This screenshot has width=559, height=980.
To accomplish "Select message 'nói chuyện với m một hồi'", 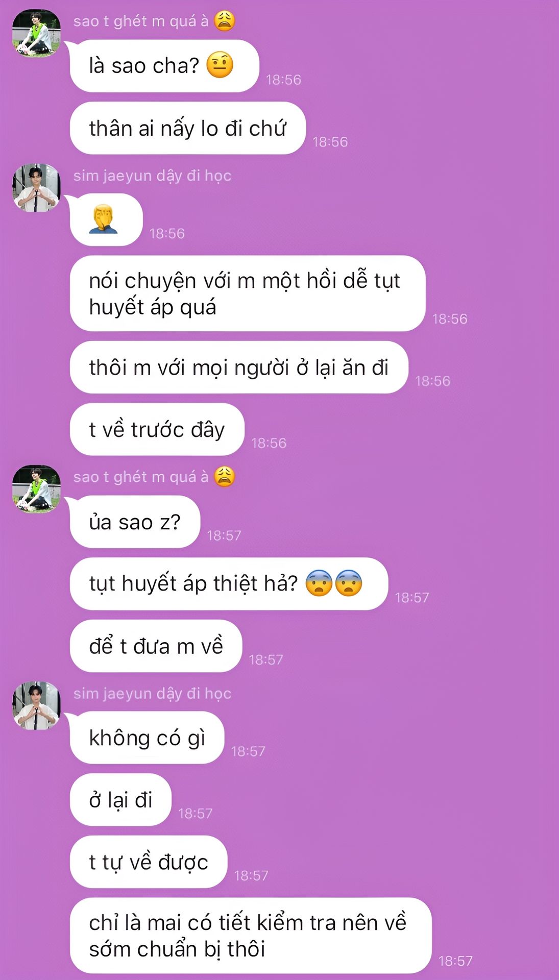I will (x=248, y=293).
